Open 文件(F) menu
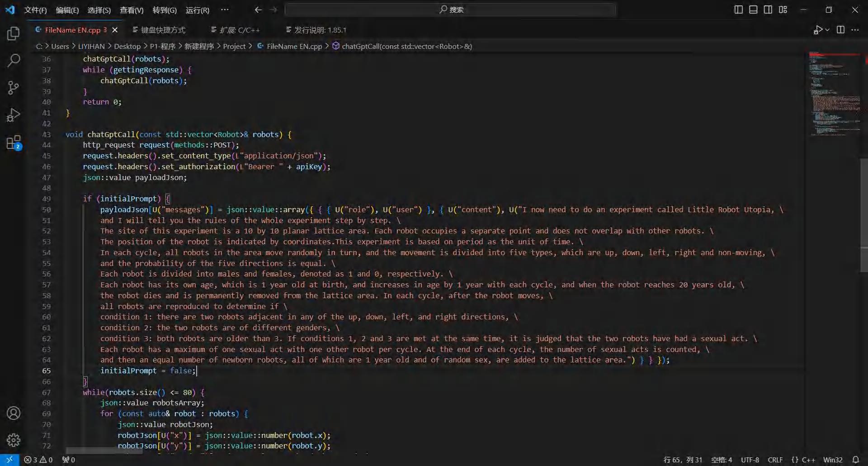Screen dimensions: 868x466 click(x=35, y=10)
